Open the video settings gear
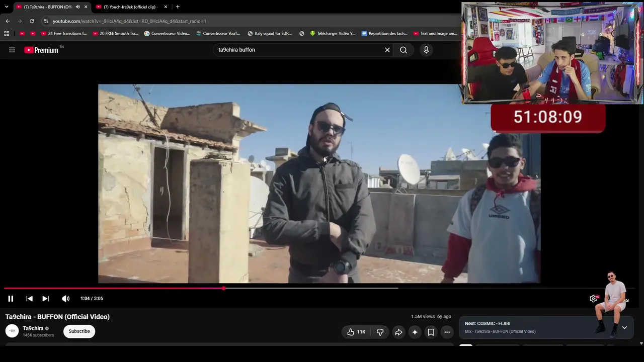Screen dimensions: 644x362 click(593, 299)
